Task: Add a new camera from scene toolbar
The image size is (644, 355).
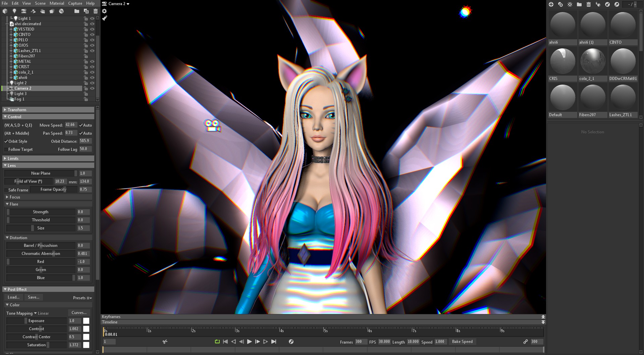Action: [24, 11]
